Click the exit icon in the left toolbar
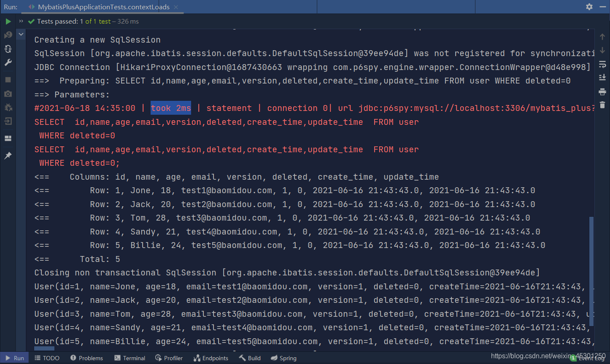This screenshot has width=610, height=364. (8, 121)
